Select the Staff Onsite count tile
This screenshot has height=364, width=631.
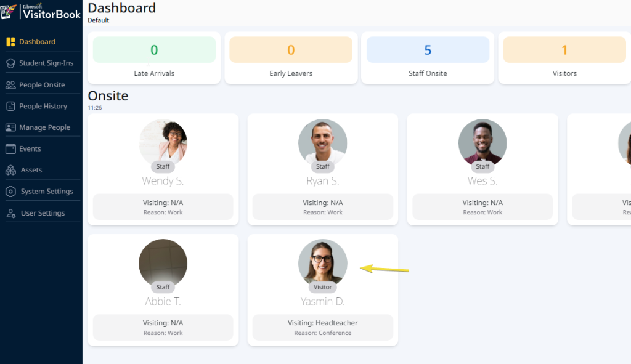click(428, 58)
